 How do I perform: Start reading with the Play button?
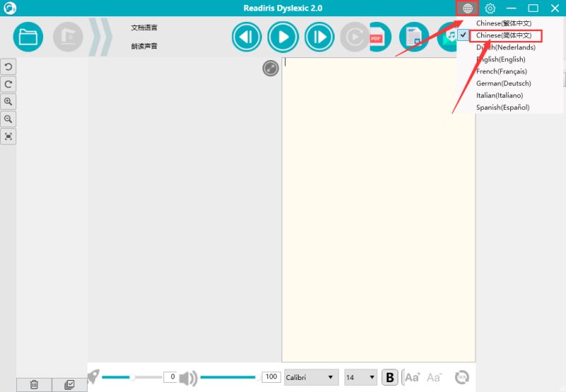[x=283, y=37]
